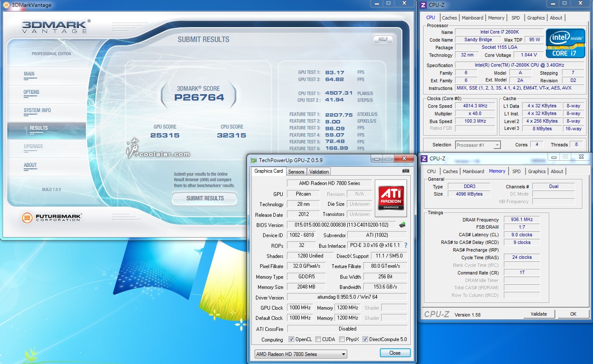
Task: Click the Intel Core i7 2600K name field
Action: click(x=499, y=32)
